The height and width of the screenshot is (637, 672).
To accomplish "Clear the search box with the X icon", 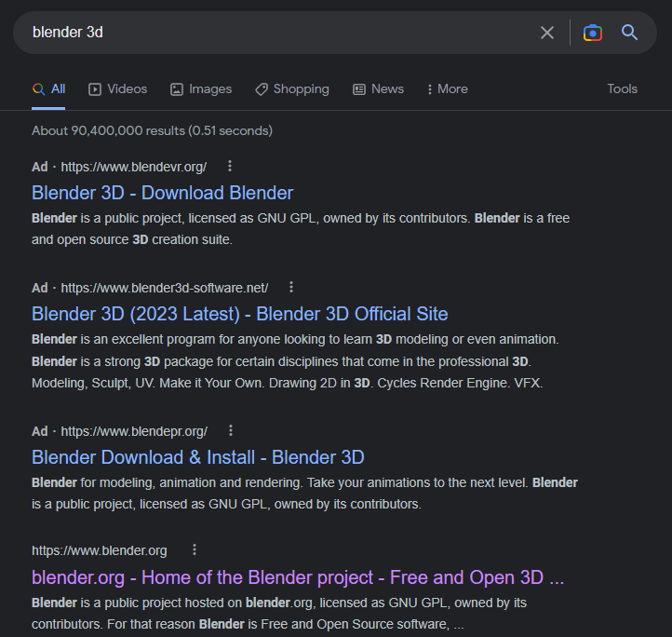I will (547, 33).
